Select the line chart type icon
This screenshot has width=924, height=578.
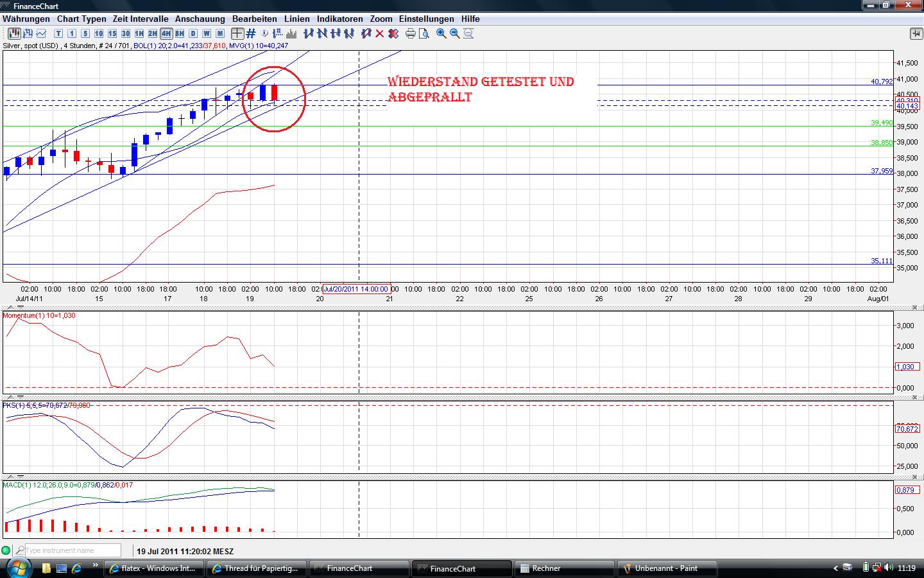[x=42, y=33]
